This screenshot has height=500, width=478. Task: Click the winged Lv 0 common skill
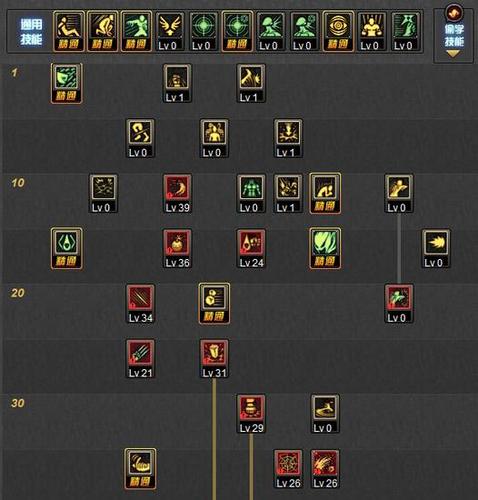pos(170,32)
